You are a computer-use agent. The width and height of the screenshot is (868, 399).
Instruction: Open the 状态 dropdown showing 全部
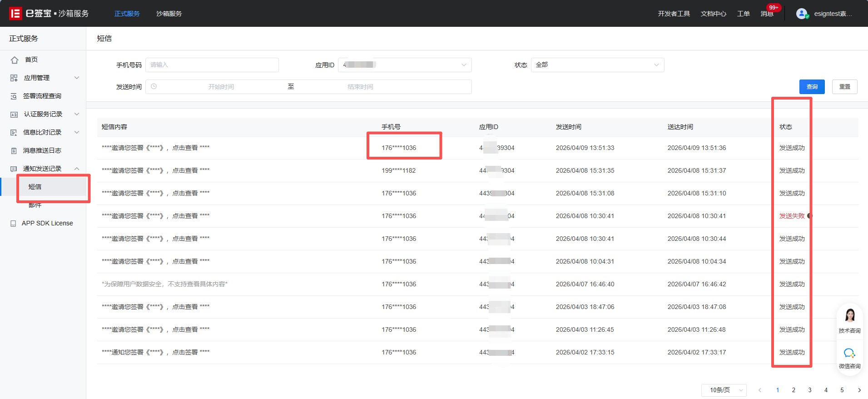pyautogui.click(x=597, y=65)
